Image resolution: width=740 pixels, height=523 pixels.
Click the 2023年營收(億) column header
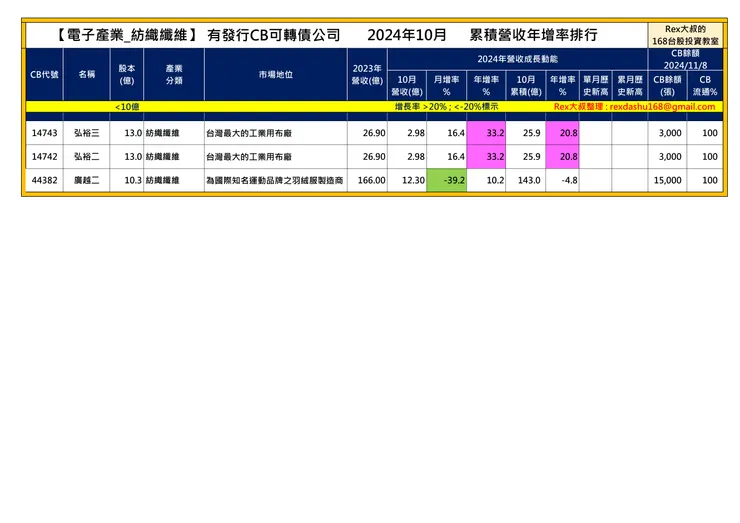367,75
